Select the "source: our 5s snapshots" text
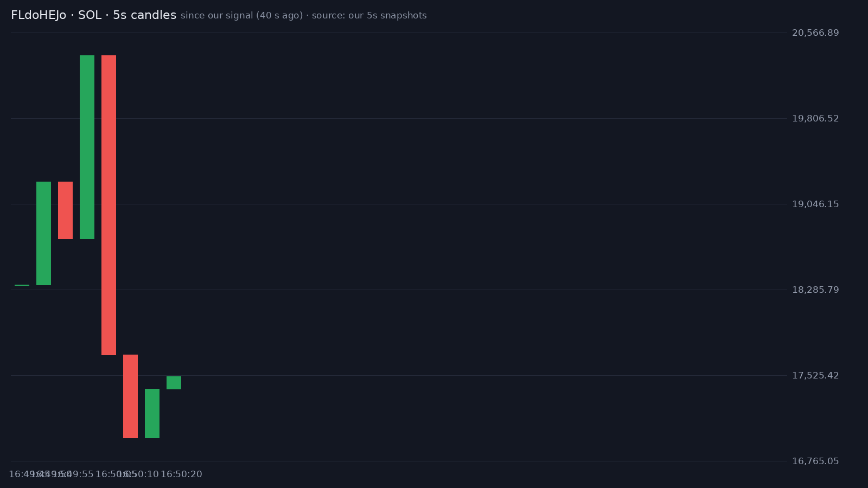This screenshot has height=488, width=868. [369, 16]
